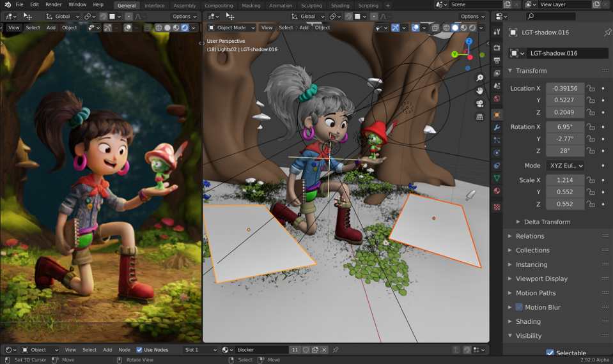Open the World properties tab
613x364 pixels.
pyautogui.click(x=497, y=99)
